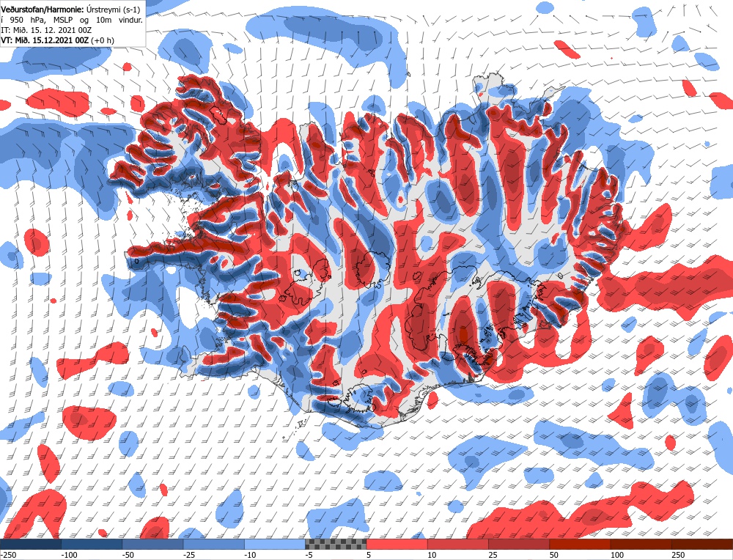Select the blue swatch between -25 and -10
The image size is (733, 560).
pyautogui.click(x=214, y=544)
